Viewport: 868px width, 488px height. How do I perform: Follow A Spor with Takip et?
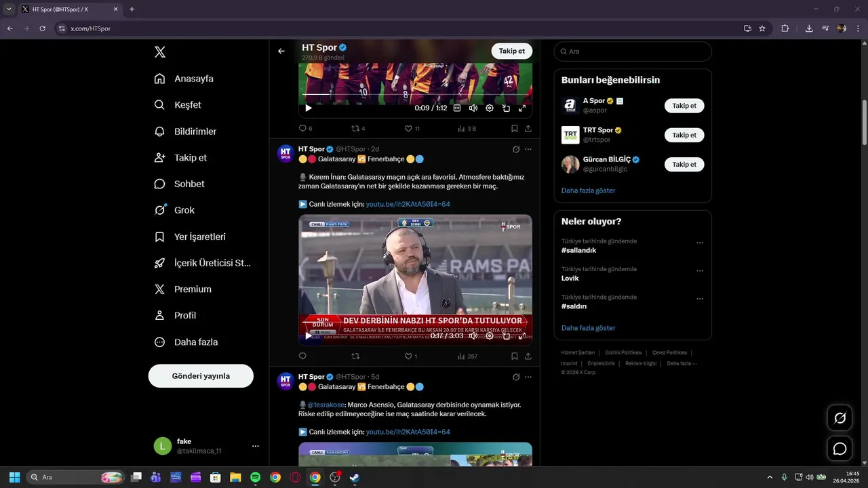684,106
